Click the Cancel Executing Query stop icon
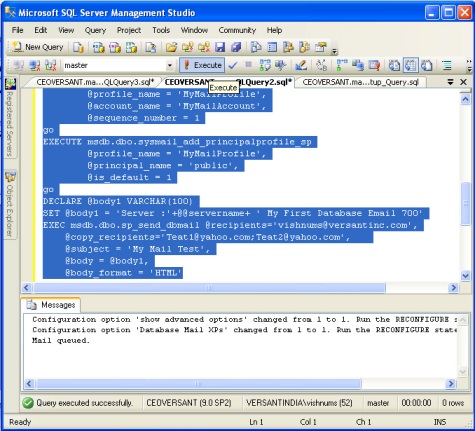The width and height of the screenshot is (475, 431). point(248,65)
